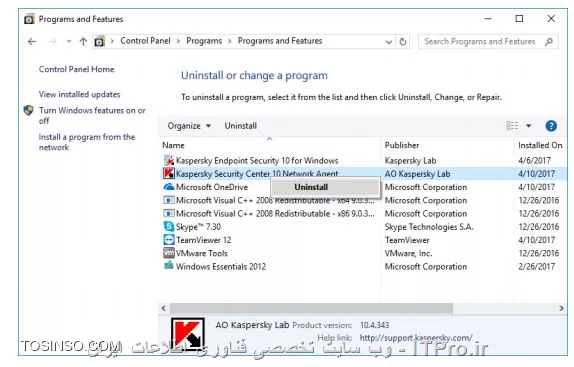Image resolution: width=574 pixels, height=367 pixels.
Task: Click the scrollbar left arrow
Action: pyautogui.click(x=164, y=308)
